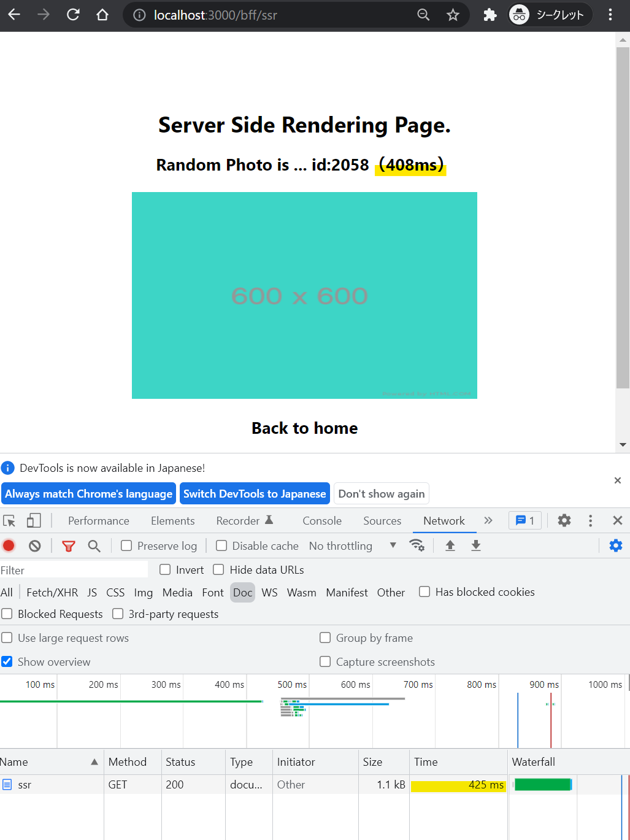
Task: Sort by the Name column header
Action: (49, 761)
